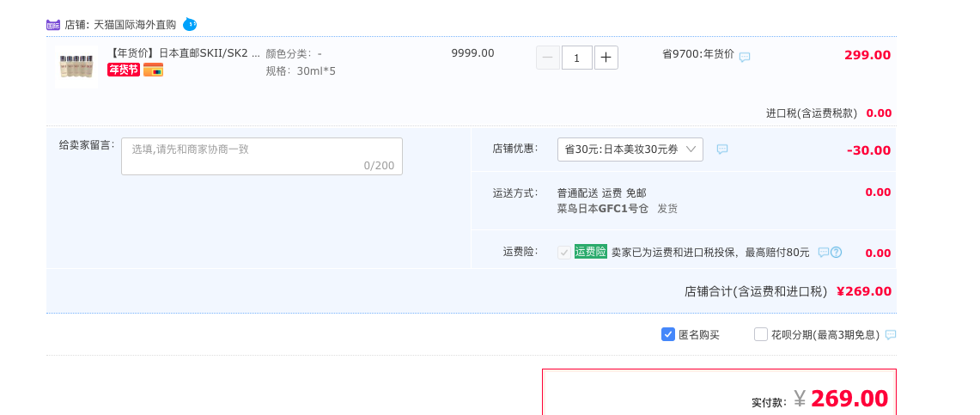
Task: Click comment icon beside 花呗分期
Action: pyautogui.click(x=891, y=334)
